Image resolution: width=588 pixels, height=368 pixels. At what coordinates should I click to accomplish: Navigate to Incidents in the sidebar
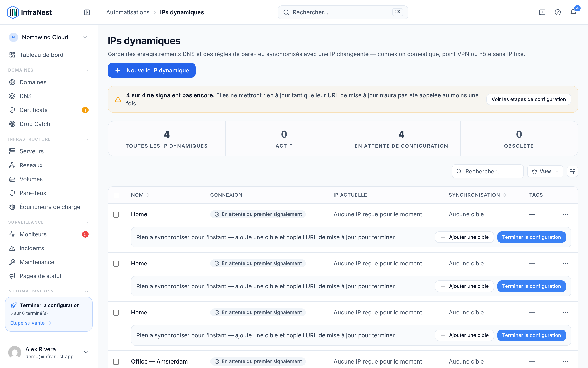49,248
